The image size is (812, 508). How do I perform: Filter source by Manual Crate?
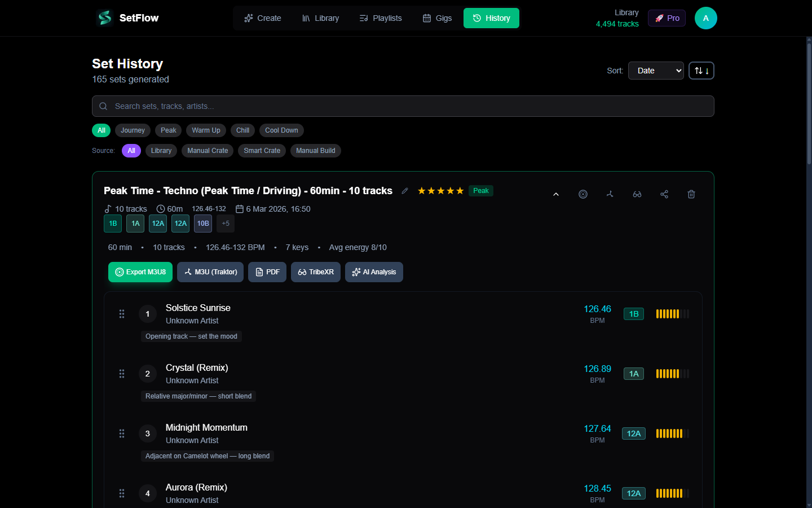coord(208,151)
